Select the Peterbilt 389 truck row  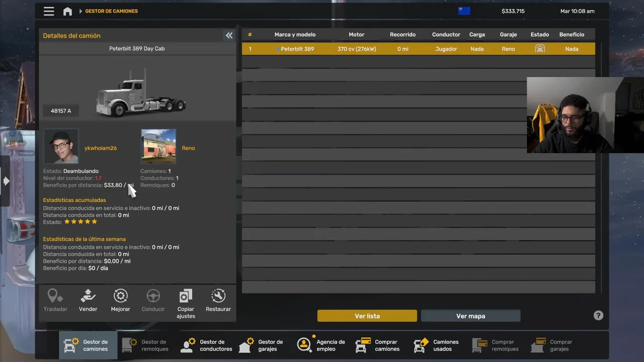(419, 49)
